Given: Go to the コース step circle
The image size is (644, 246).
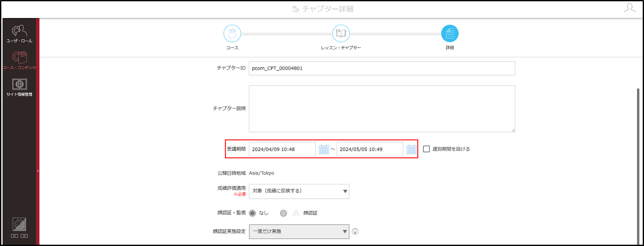Looking at the screenshot, I should tap(232, 33).
